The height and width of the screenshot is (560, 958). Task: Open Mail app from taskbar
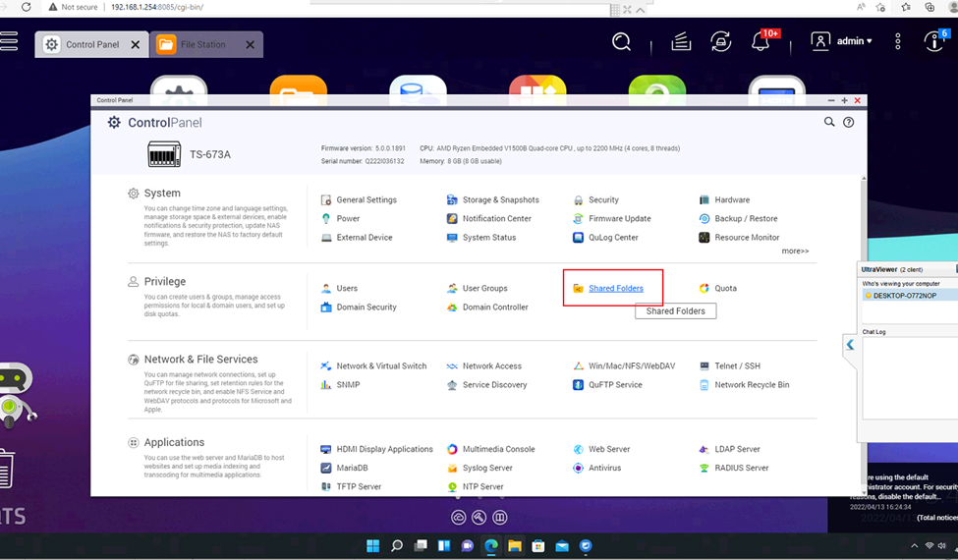coord(562,546)
